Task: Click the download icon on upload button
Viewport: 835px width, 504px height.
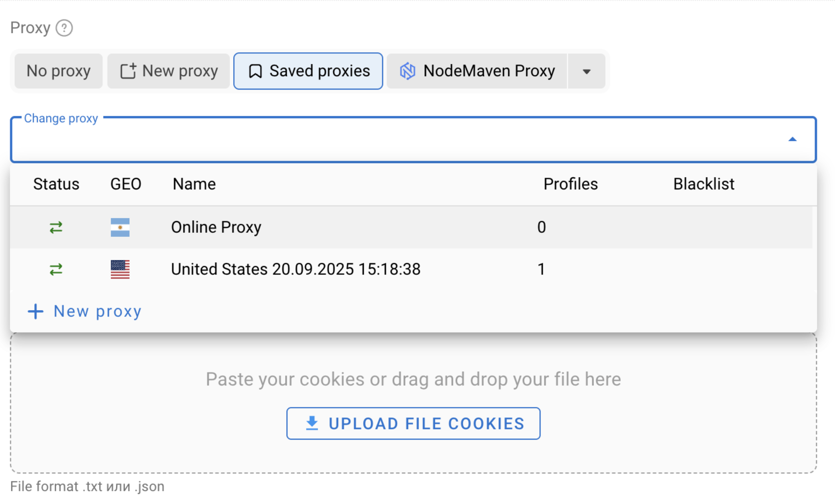Action: [312, 423]
